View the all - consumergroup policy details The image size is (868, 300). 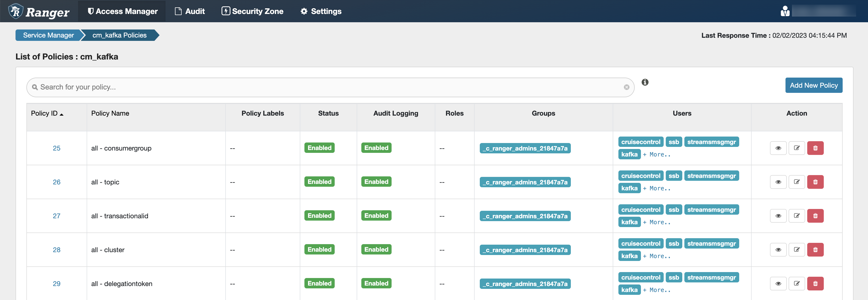point(778,148)
